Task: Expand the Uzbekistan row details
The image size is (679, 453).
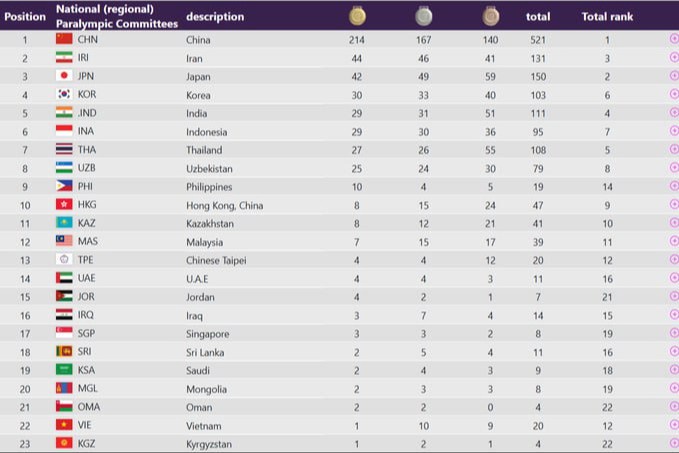Action: (673, 168)
